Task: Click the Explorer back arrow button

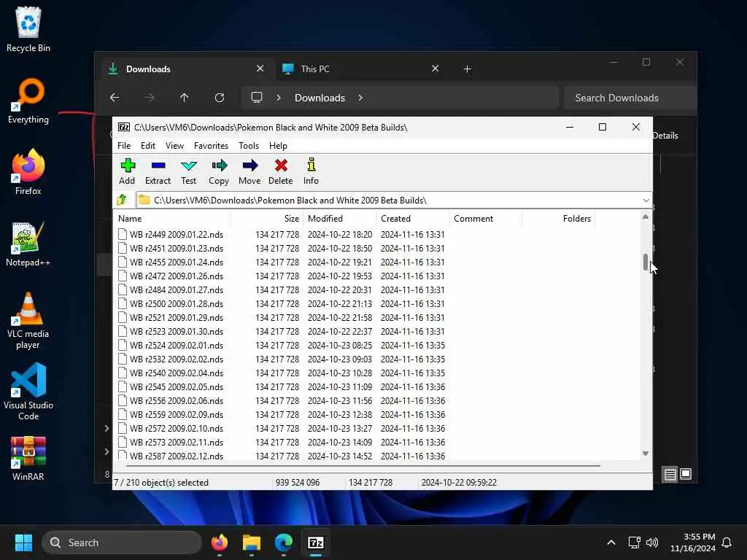Action: pyautogui.click(x=115, y=98)
